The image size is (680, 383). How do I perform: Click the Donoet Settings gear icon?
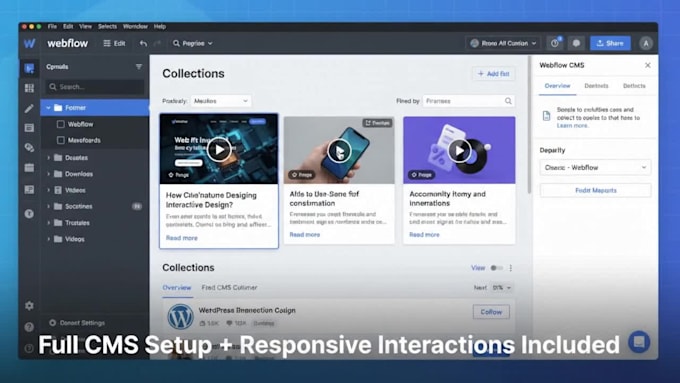(x=52, y=323)
